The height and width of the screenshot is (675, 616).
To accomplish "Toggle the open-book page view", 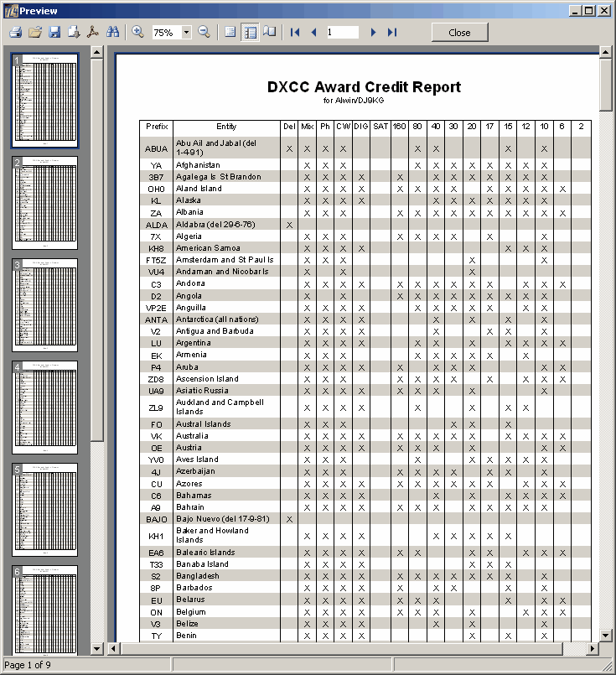I will (269, 33).
